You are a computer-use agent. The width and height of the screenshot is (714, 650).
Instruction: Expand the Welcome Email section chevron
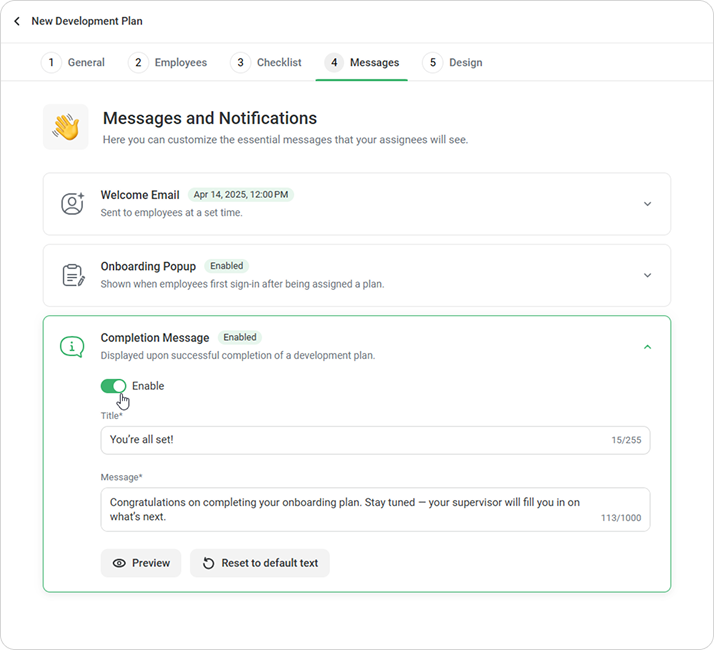point(647,204)
